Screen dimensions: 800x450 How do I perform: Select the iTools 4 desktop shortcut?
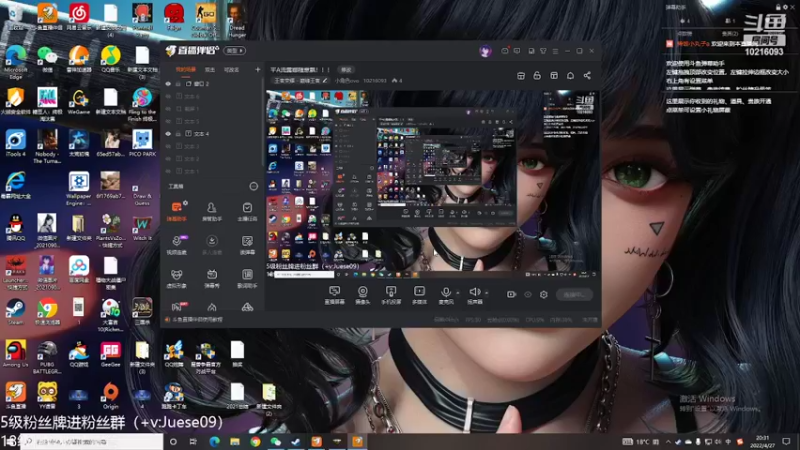(15, 143)
